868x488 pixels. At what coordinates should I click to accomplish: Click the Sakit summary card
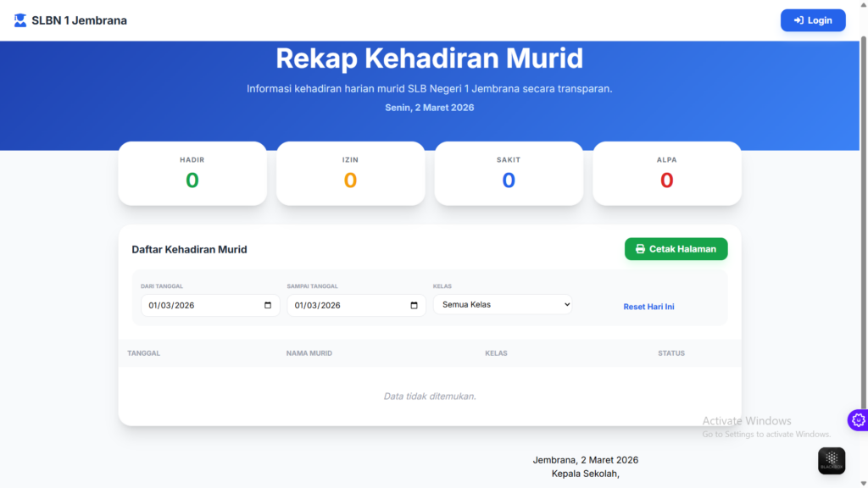[x=509, y=173]
